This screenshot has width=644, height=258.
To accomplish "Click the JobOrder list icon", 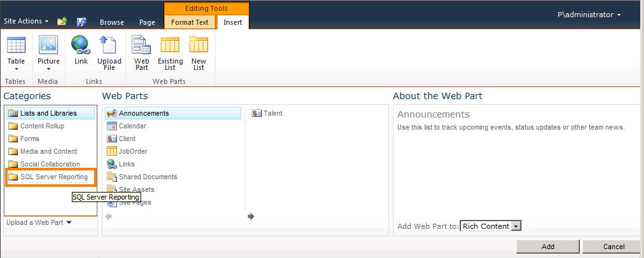I will coord(112,152).
